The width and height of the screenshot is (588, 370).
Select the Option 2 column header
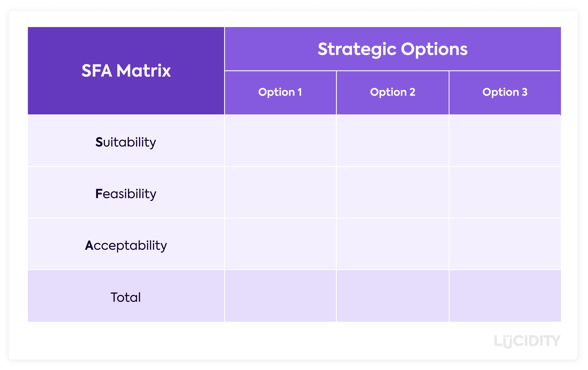coord(392,92)
